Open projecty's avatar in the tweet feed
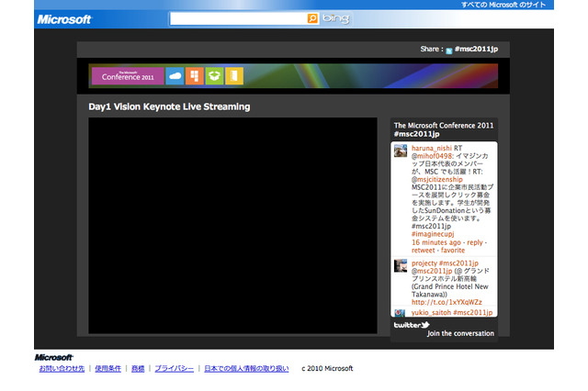The width and height of the screenshot is (588, 391). point(401,266)
